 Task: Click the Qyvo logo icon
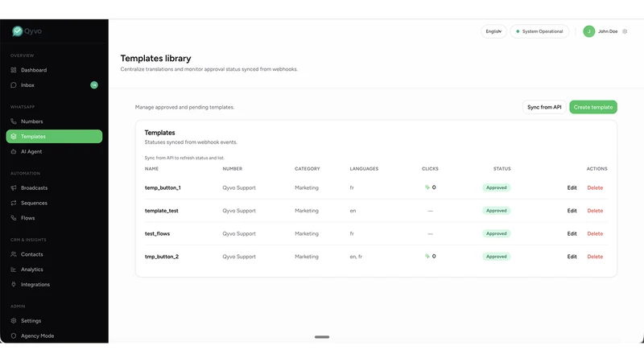coord(17,31)
